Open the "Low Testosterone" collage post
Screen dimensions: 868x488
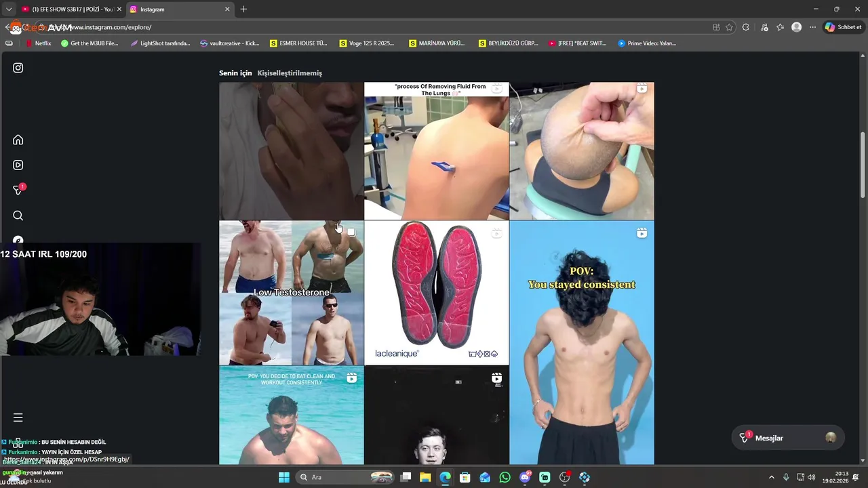click(x=291, y=293)
